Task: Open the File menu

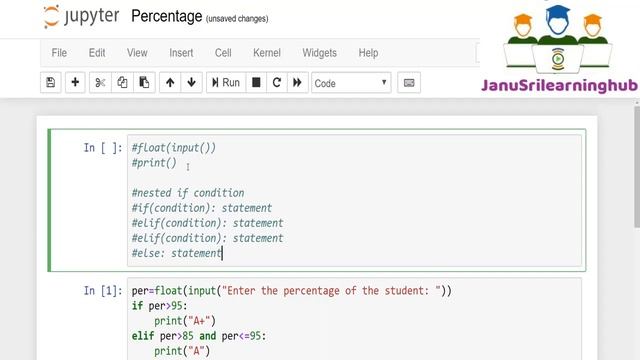Action: (59, 53)
